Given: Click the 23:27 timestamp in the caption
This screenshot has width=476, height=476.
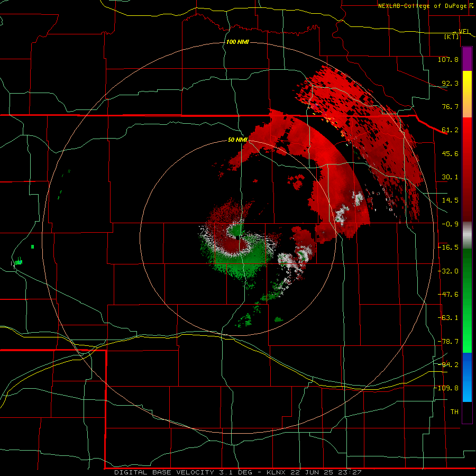Looking at the screenshot, I should pos(351,472).
